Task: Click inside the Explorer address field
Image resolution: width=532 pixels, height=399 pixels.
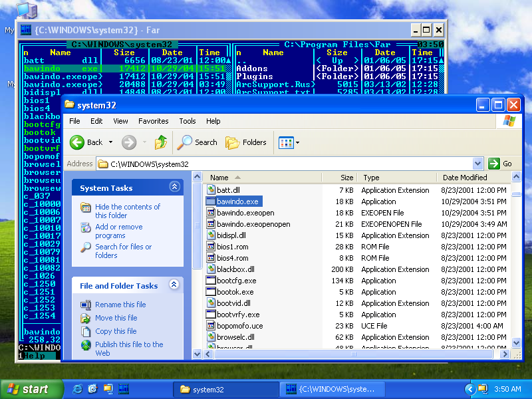Action: coord(285,164)
